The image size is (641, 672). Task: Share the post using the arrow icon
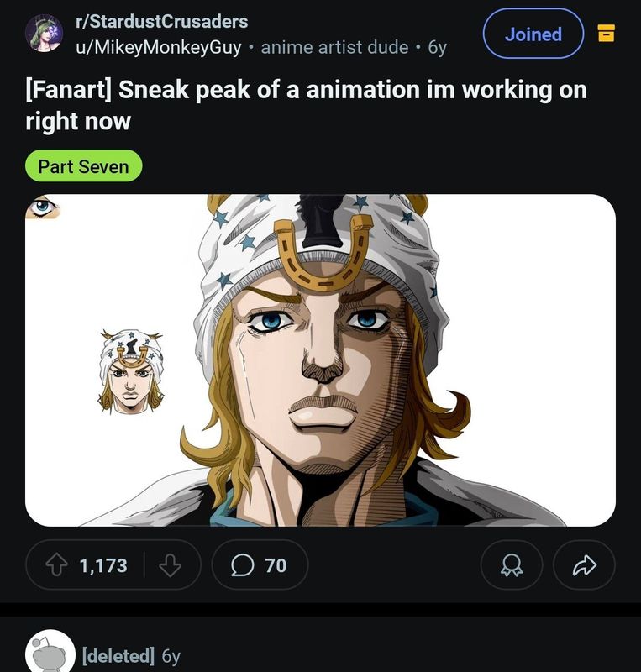click(584, 565)
